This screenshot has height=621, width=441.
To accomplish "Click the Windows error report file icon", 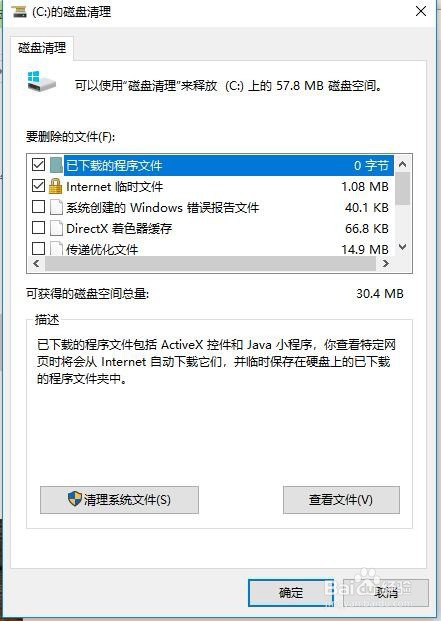I will coord(56,207).
